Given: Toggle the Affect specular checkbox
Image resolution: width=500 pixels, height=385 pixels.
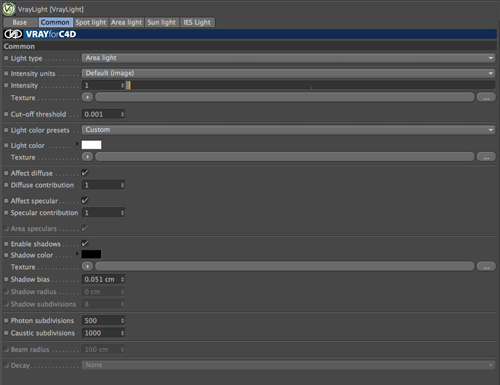Looking at the screenshot, I should [x=85, y=200].
